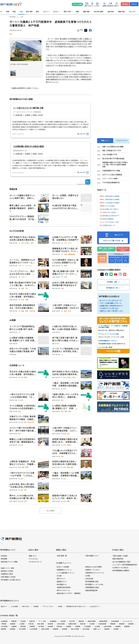Open the シール貼りなどカンタン軽作業 job listing
Viewport: 139px width, 644px height.
click(x=28, y=108)
